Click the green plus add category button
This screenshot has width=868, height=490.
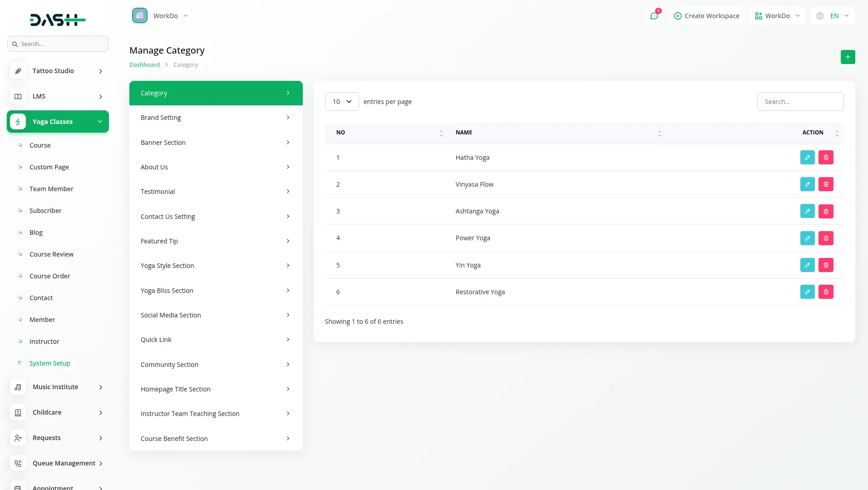click(x=848, y=57)
